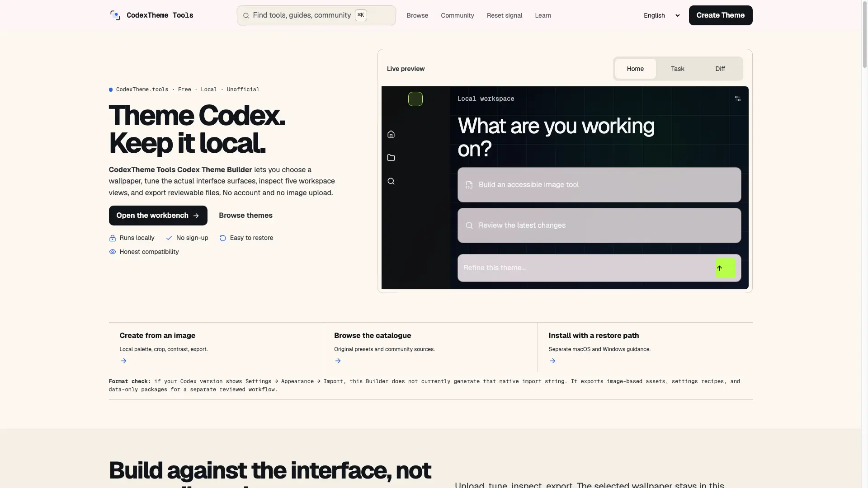This screenshot has width=868, height=488.
Task: Open the Create from an image card title
Action: [x=157, y=336]
